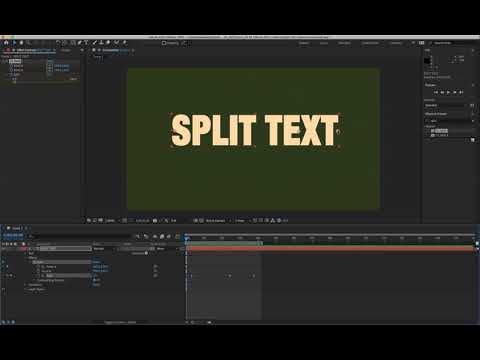Switch to the Learn workspace
The width and height of the screenshot is (480, 360).
[324, 43]
